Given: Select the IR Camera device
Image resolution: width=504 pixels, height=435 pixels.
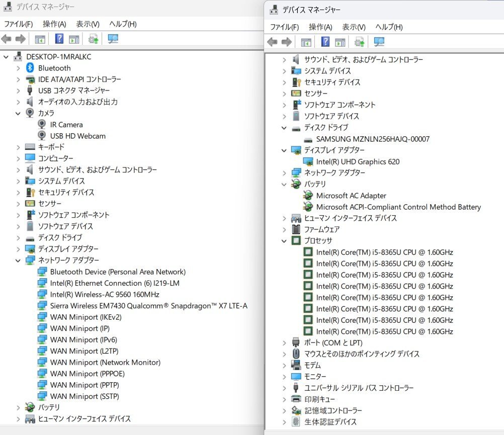Looking at the screenshot, I should (x=66, y=125).
